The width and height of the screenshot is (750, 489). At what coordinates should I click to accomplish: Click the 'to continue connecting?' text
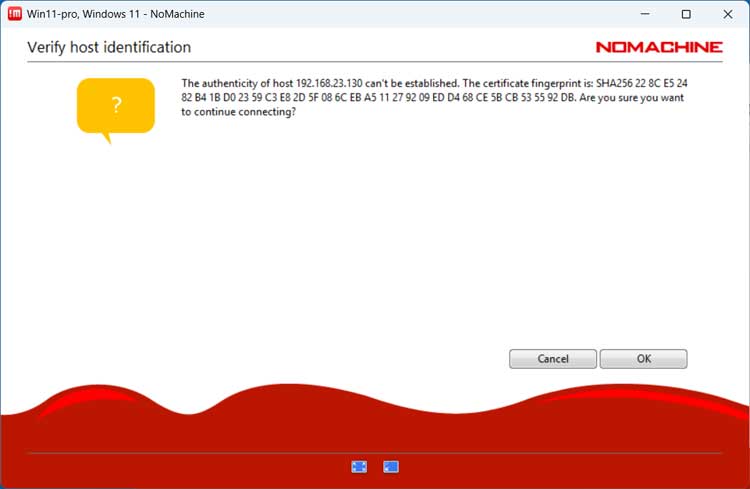[x=238, y=112]
